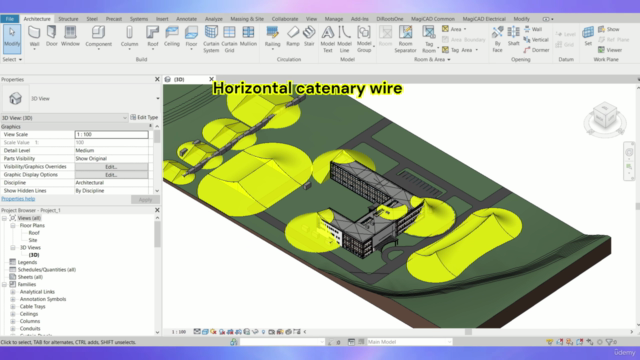Open the 3D View type selector dropdown
This screenshot has width=640, height=360.
158,98
